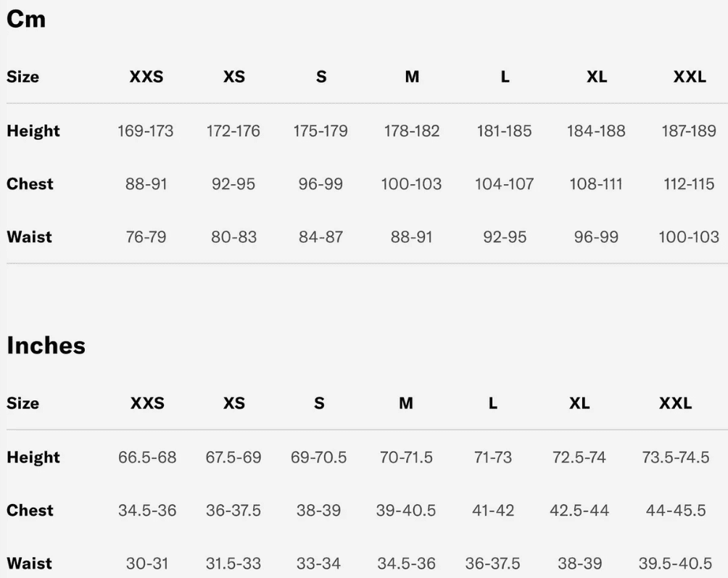The image size is (728, 578).
Task: Click the M size header in Cm table
Action: pos(412,77)
